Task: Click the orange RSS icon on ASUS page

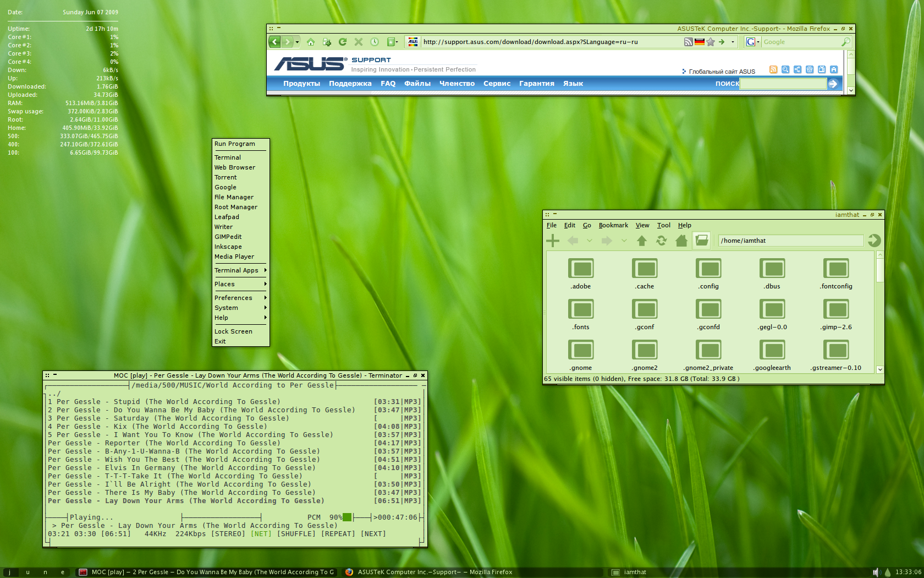Action: (x=773, y=69)
